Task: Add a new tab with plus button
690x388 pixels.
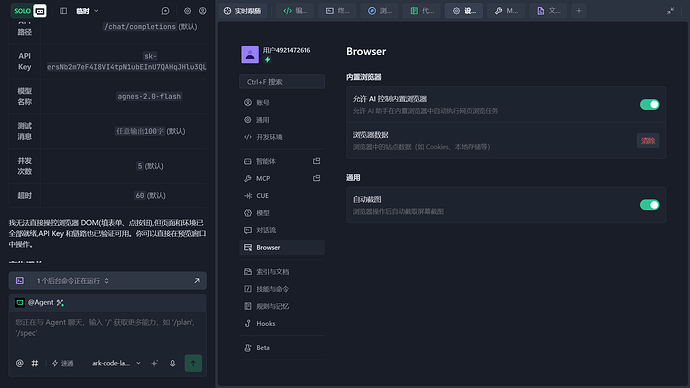Action: tap(579, 11)
